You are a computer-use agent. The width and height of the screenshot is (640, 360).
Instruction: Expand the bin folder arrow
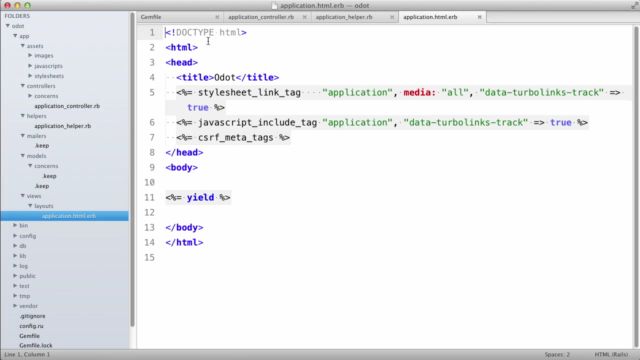pyautogui.click(x=15, y=225)
